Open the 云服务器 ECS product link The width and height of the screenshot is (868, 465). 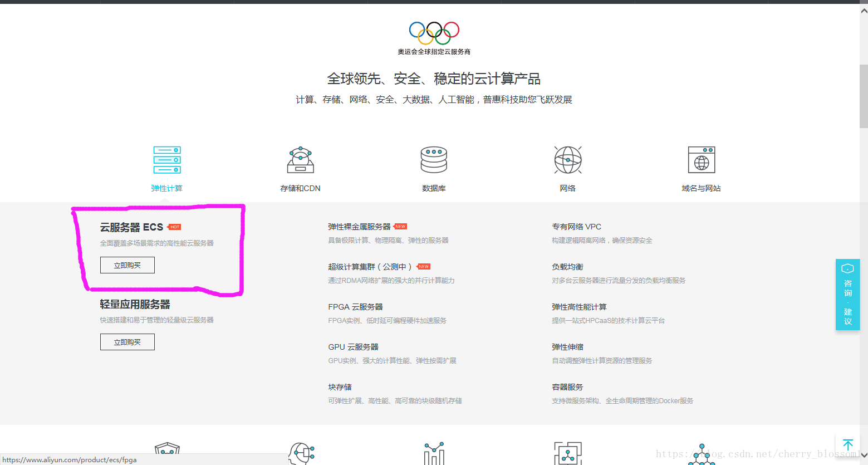tap(132, 227)
